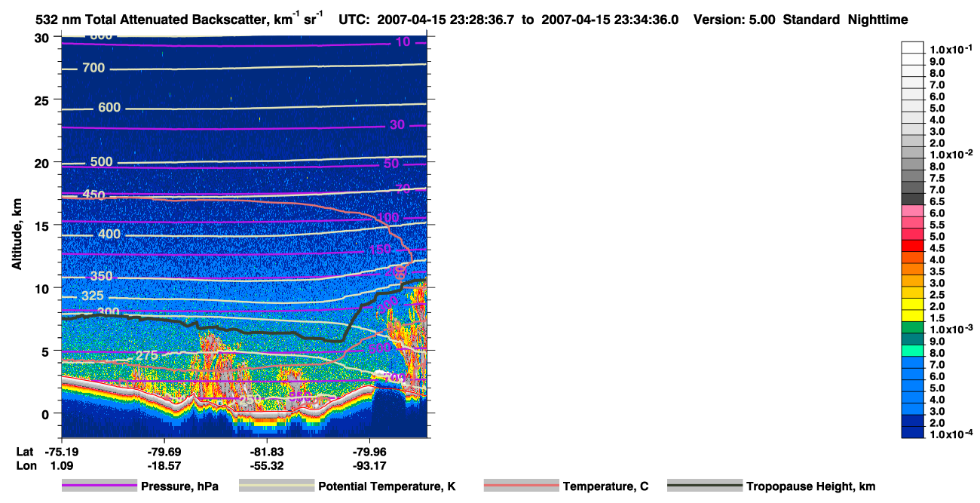Click the 30 tick on altitude axis
The height and width of the screenshot is (503, 980).
pos(44,38)
